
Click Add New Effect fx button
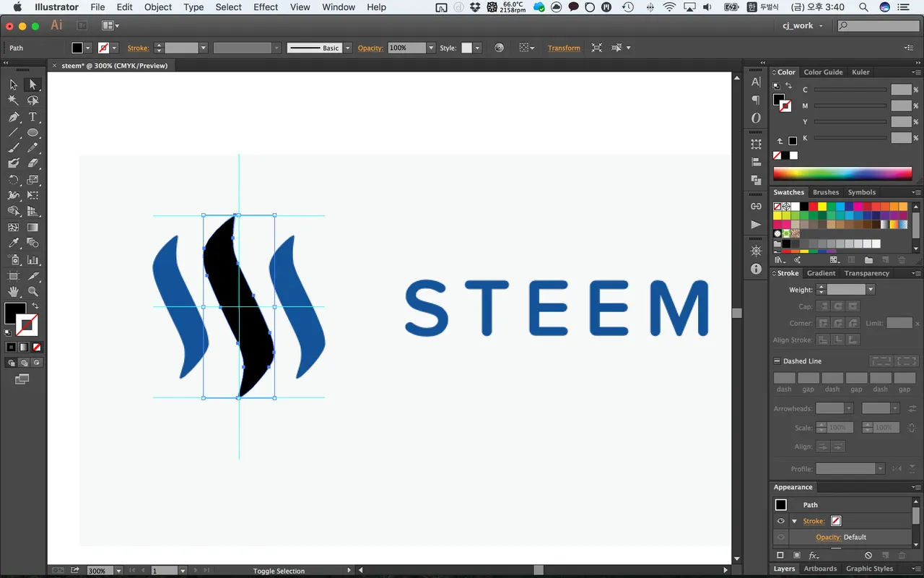coord(814,556)
